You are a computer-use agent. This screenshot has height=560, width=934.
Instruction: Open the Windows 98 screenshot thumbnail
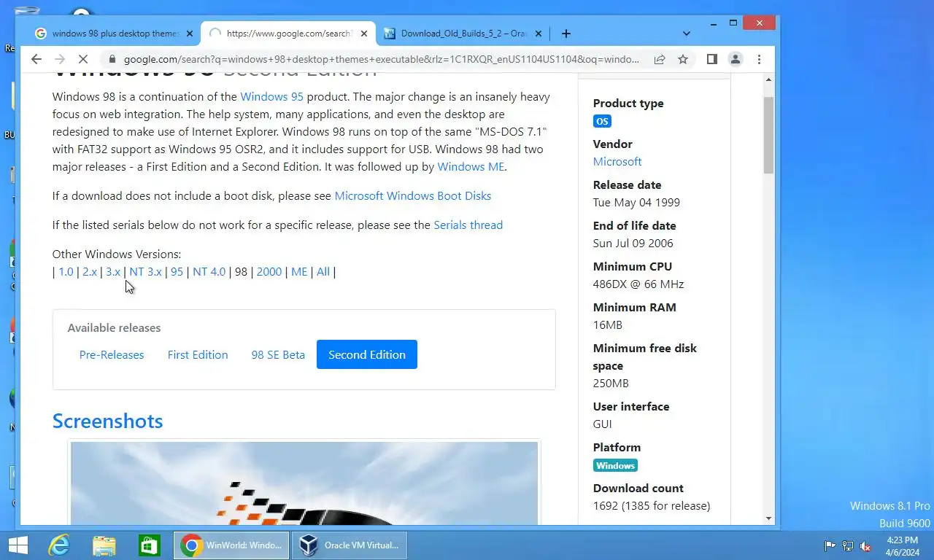click(304, 483)
